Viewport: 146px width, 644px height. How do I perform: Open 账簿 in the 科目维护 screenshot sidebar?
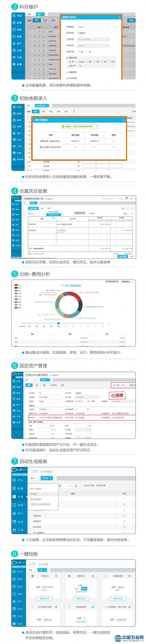coord(17,23)
